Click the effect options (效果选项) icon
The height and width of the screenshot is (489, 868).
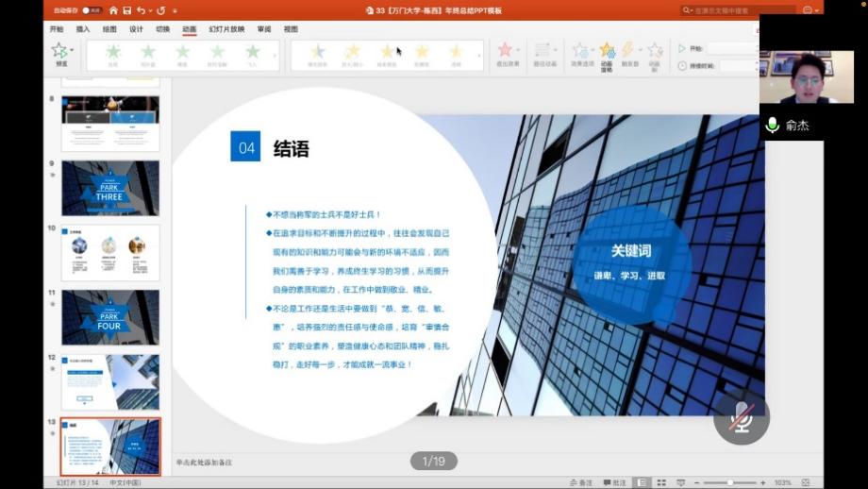580,50
